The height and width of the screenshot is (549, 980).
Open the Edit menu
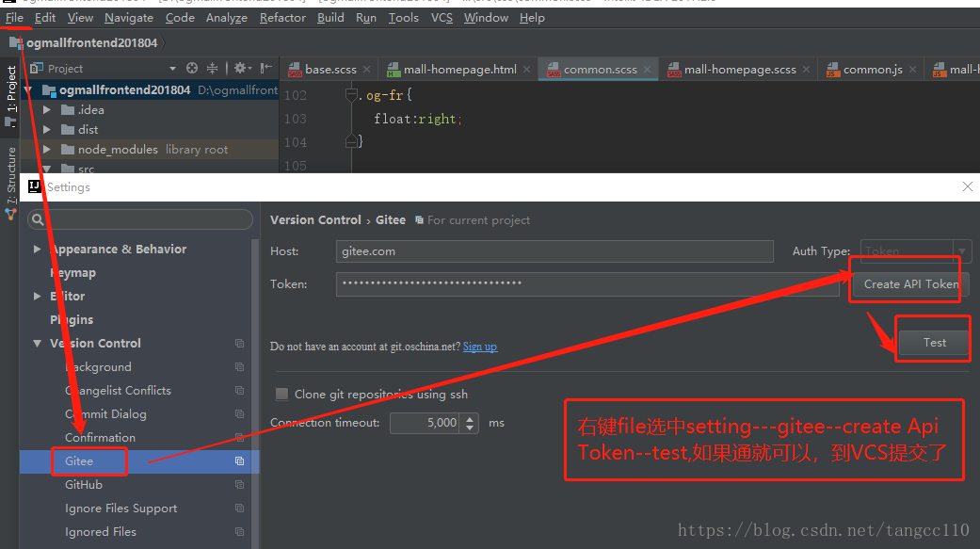point(45,18)
